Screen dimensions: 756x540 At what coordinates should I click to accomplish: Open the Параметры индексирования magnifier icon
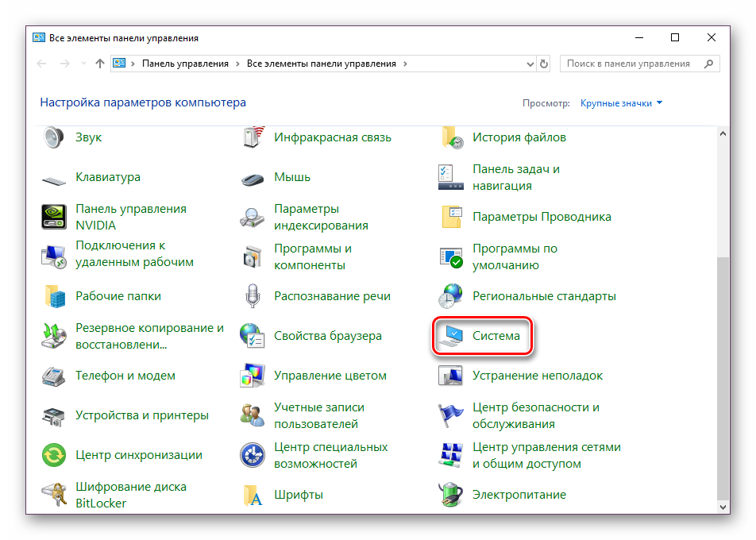point(253,218)
